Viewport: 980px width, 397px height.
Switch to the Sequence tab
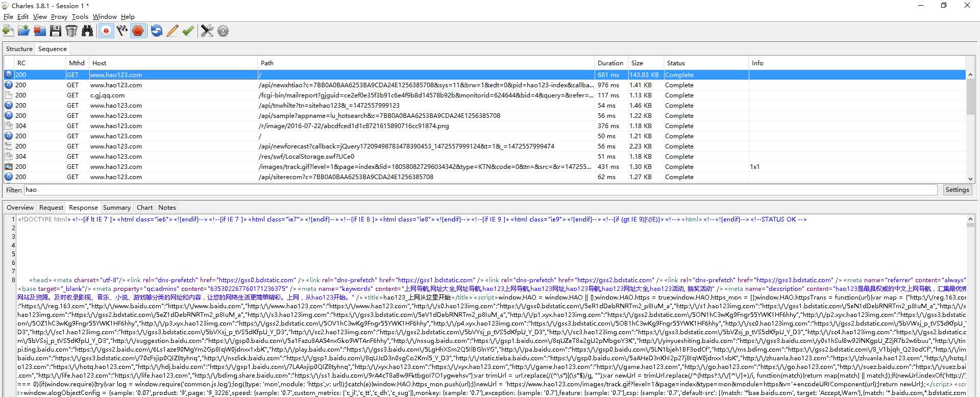tap(53, 49)
